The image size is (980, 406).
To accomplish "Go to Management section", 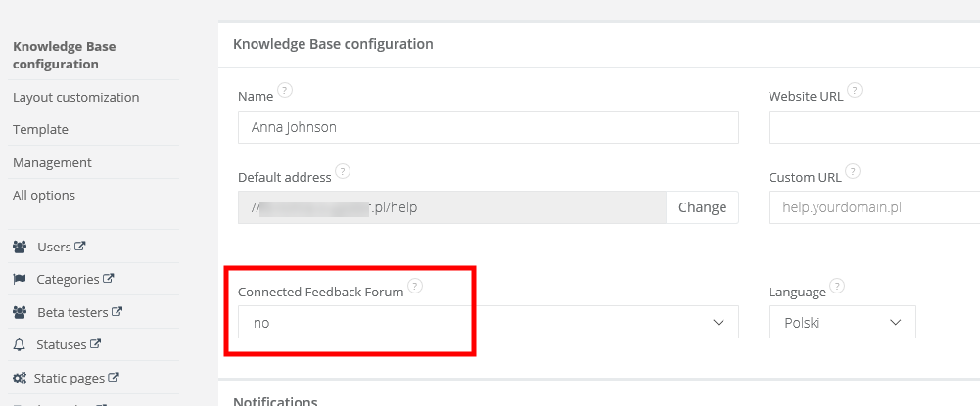I will (x=52, y=162).
